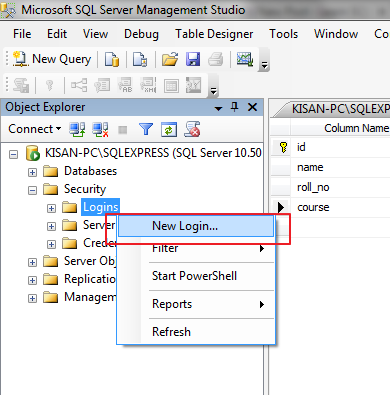Select the 'name' column name cell

click(340, 167)
